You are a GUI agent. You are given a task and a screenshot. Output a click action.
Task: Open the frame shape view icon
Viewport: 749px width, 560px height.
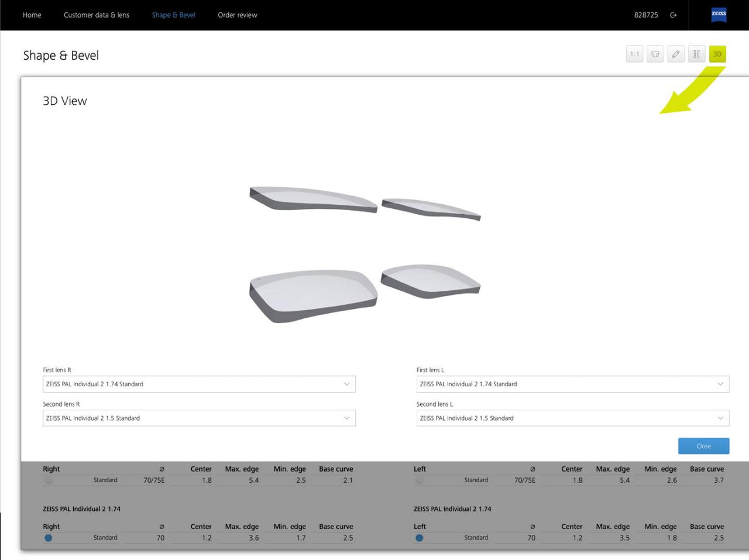pyautogui.click(x=655, y=54)
